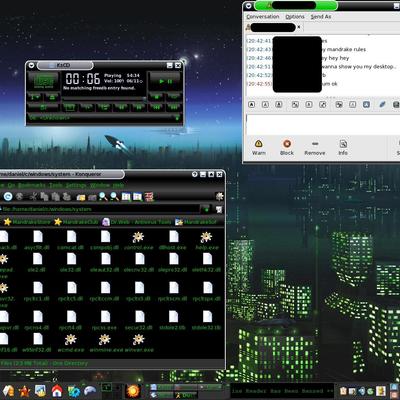Click the red toolbar icon beside the Konqueror view buttons
Image resolution: width=400 pixels, height=400 pixels.
pyautogui.click(x=149, y=197)
